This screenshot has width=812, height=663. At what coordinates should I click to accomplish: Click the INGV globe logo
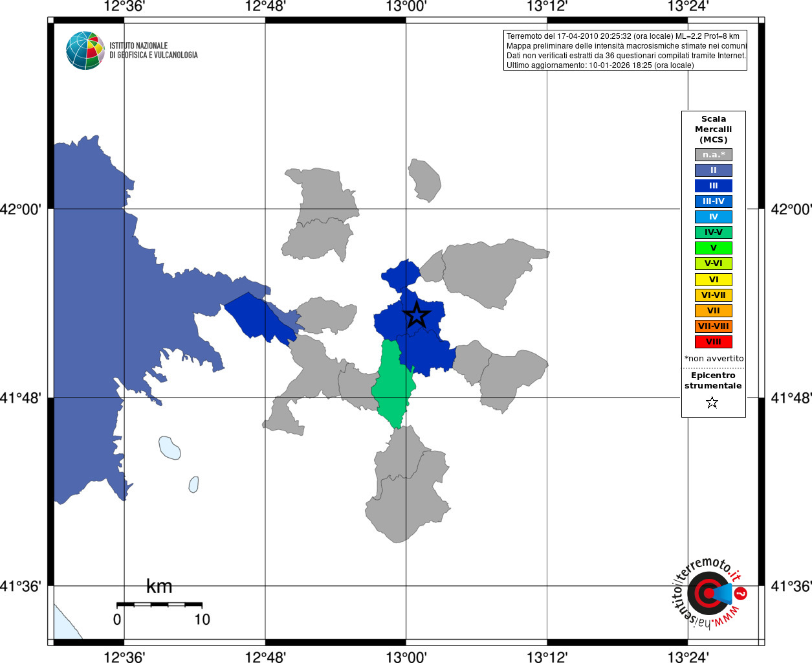point(85,51)
